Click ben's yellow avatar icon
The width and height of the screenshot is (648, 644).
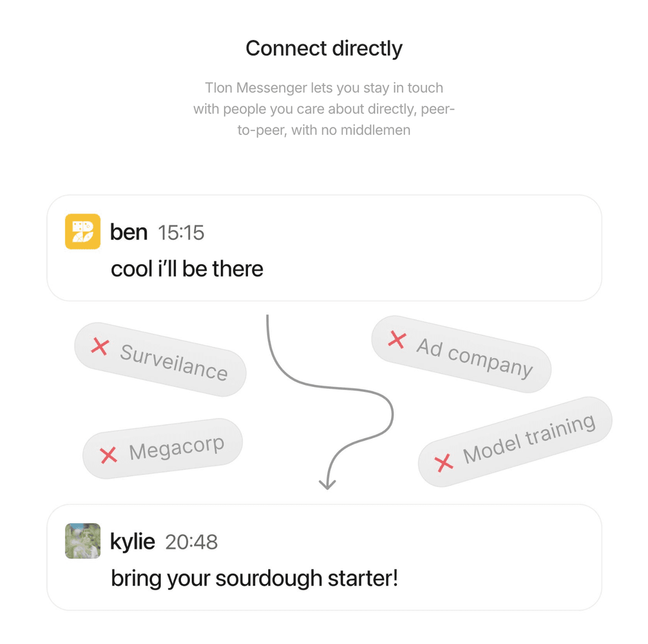point(83,232)
